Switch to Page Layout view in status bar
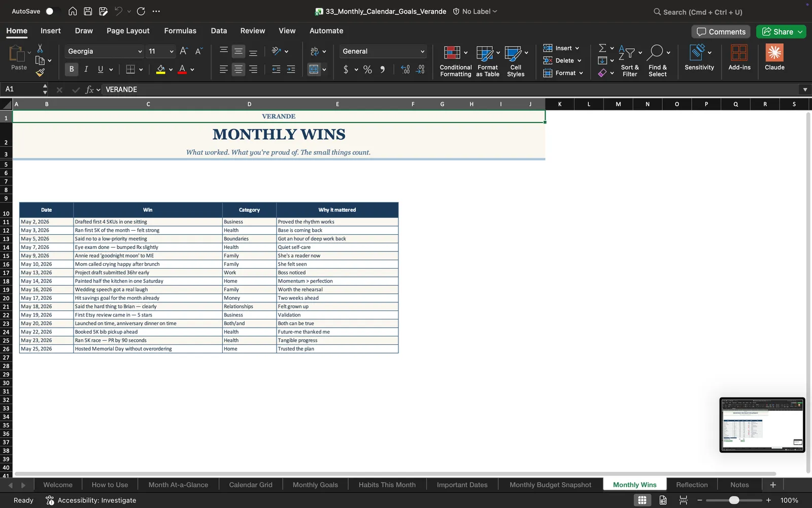This screenshot has height=508, width=812. tap(663, 500)
